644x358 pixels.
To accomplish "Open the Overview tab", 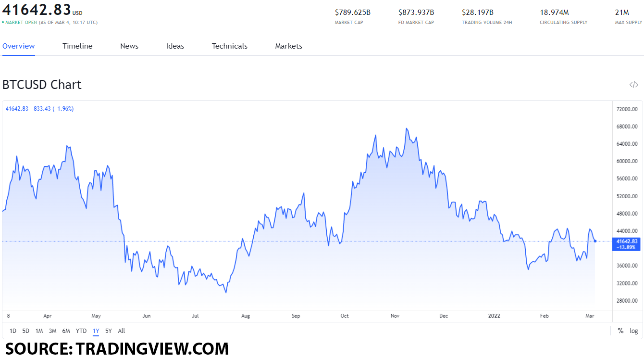I will [19, 46].
